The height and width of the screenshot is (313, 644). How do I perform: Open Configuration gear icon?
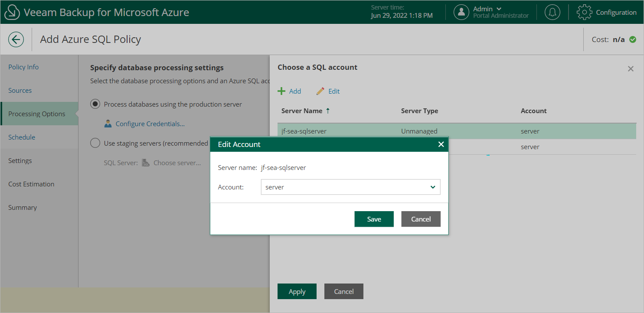[584, 12]
